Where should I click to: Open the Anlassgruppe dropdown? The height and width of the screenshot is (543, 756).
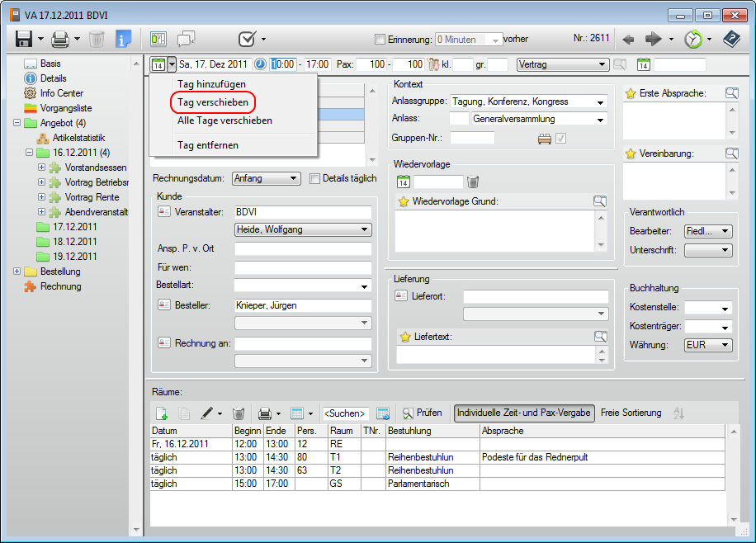[x=599, y=102]
